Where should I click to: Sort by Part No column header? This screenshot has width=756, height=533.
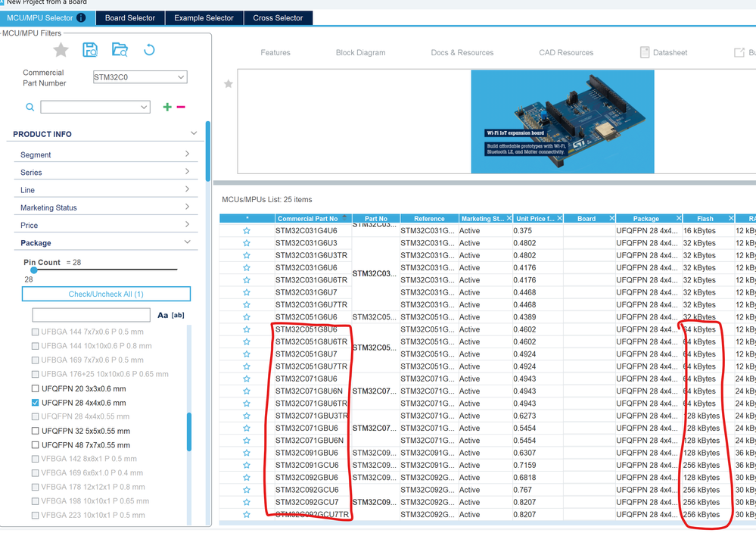376,219
